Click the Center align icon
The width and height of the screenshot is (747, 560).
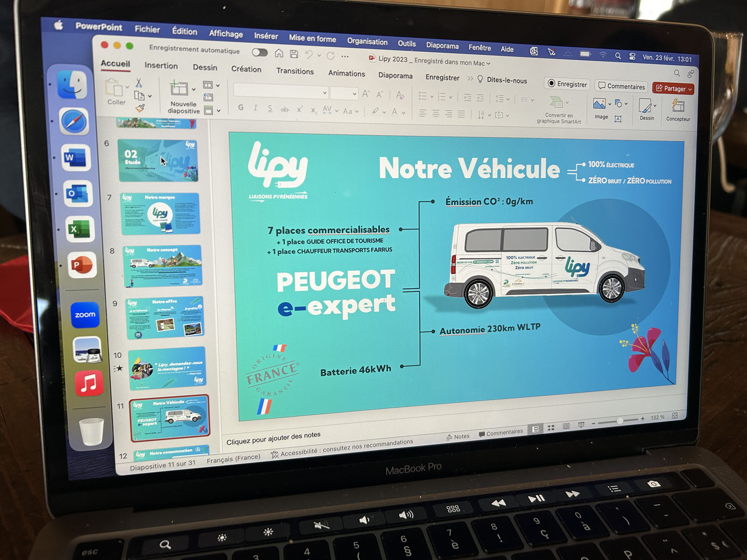point(436,113)
